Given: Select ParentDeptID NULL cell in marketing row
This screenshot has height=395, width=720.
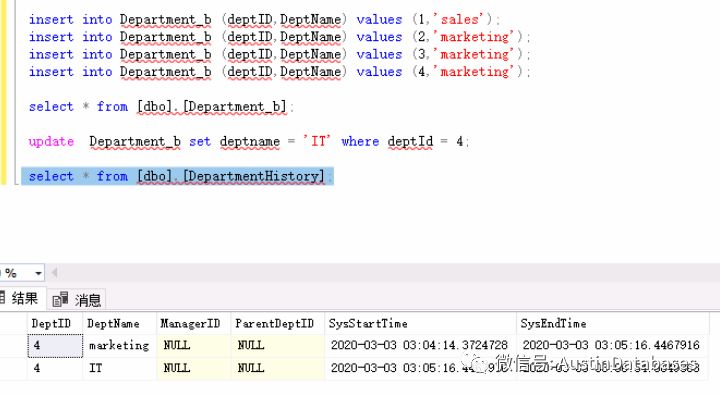Looking at the screenshot, I should tap(277, 345).
